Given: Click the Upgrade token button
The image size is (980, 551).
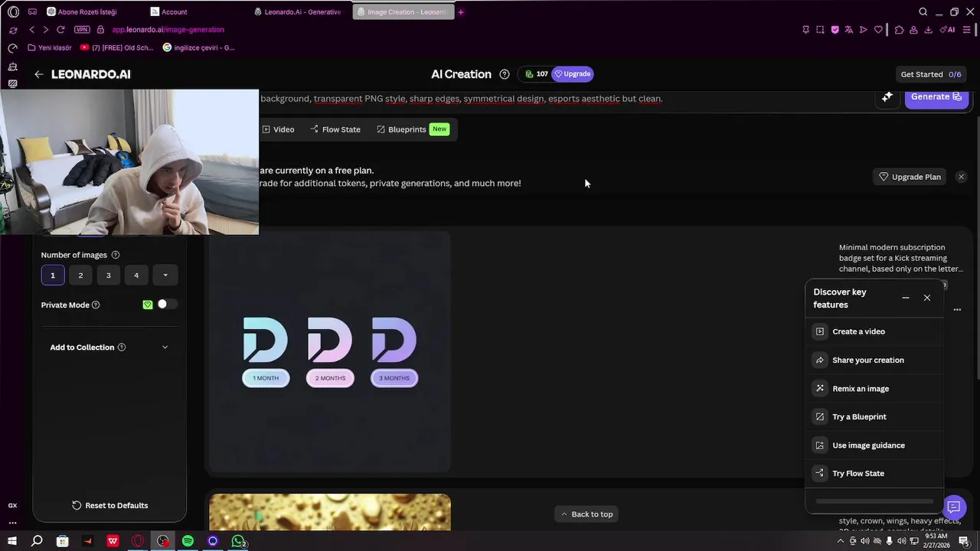Looking at the screenshot, I should [x=573, y=74].
